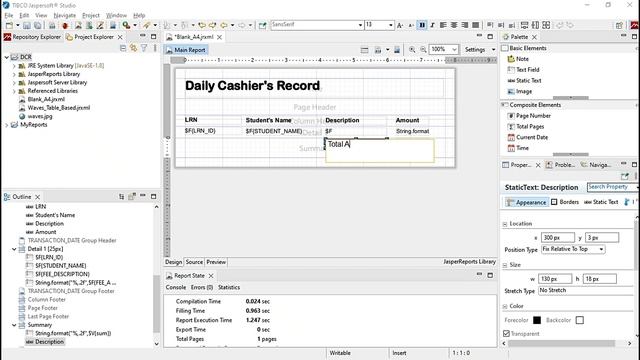
Task: Toggle italic formatting in the toolbar
Action: tap(432, 25)
